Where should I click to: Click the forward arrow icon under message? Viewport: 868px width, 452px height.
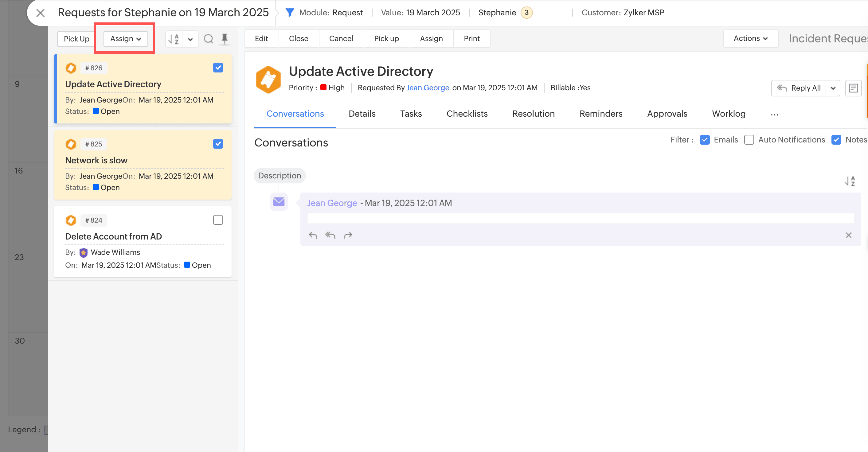click(348, 235)
